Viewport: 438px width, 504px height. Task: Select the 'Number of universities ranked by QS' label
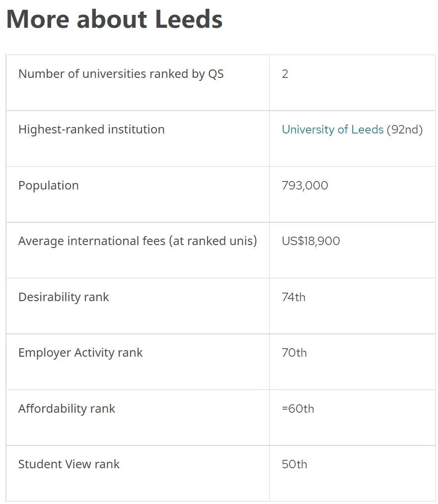pos(121,74)
